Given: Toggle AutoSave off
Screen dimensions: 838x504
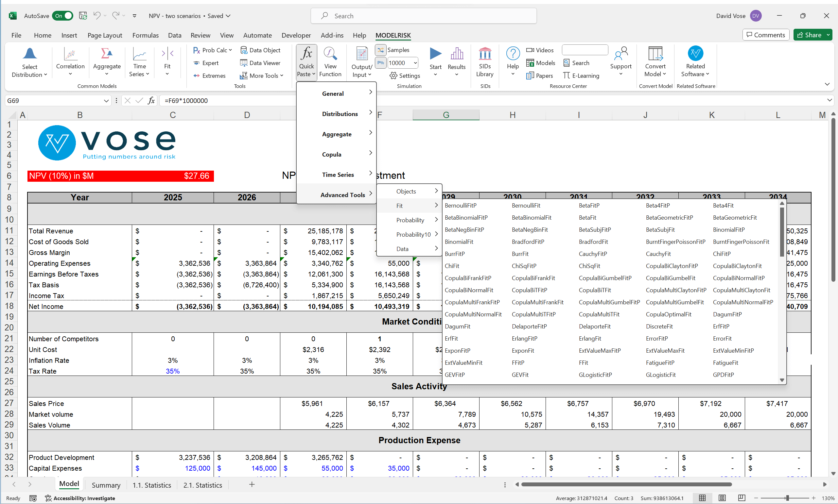Looking at the screenshot, I should (x=62, y=16).
